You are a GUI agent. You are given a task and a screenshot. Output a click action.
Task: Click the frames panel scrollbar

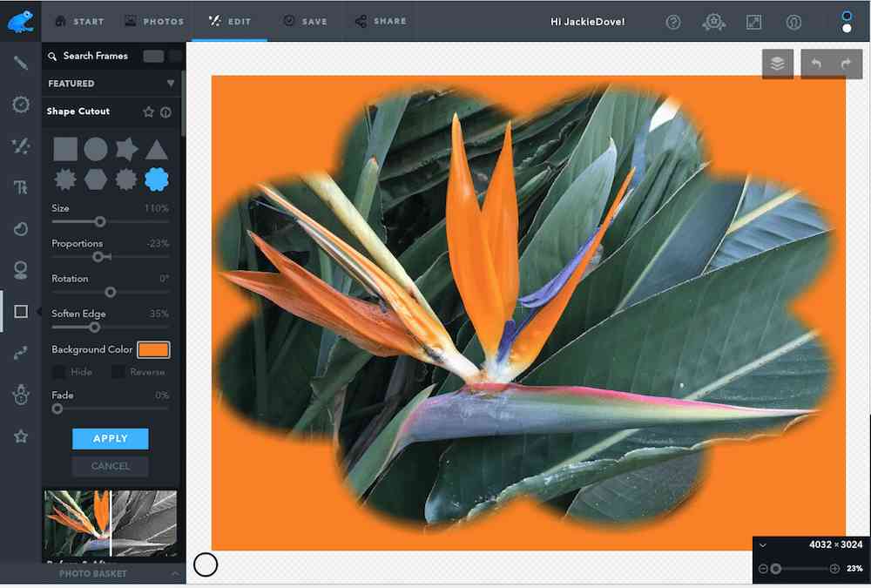[183, 103]
